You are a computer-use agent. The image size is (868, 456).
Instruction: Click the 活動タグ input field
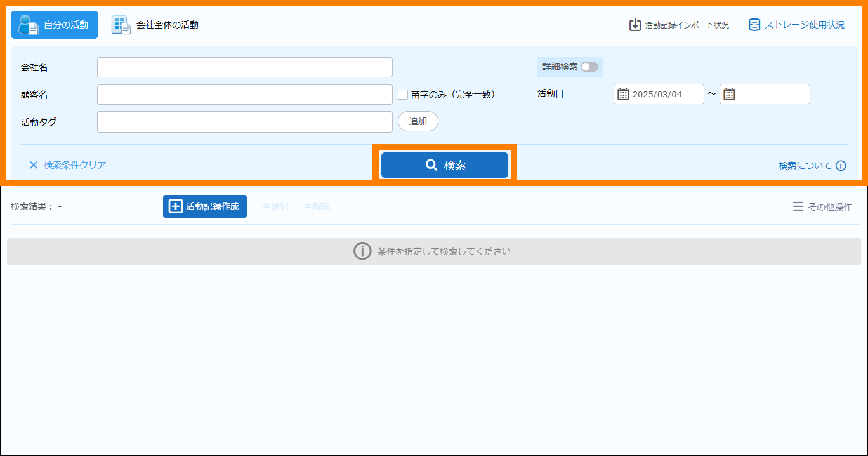coord(244,122)
